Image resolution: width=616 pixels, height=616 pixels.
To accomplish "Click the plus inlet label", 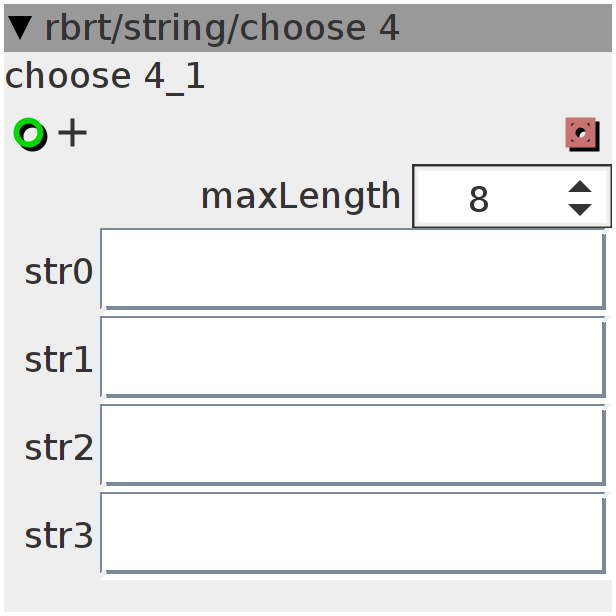I will click(x=72, y=134).
